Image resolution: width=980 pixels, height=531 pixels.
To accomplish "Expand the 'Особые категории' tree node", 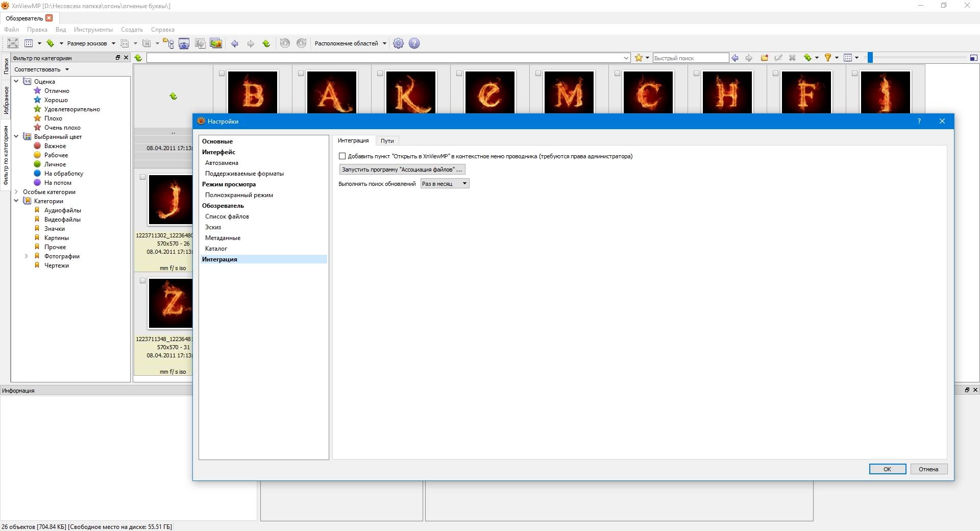I will click(x=16, y=192).
